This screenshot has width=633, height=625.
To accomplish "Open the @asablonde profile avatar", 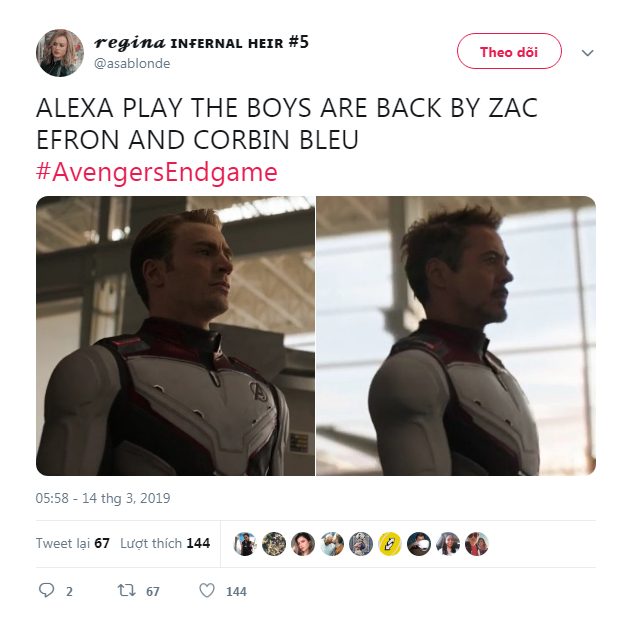I will pyautogui.click(x=60, y=53).
